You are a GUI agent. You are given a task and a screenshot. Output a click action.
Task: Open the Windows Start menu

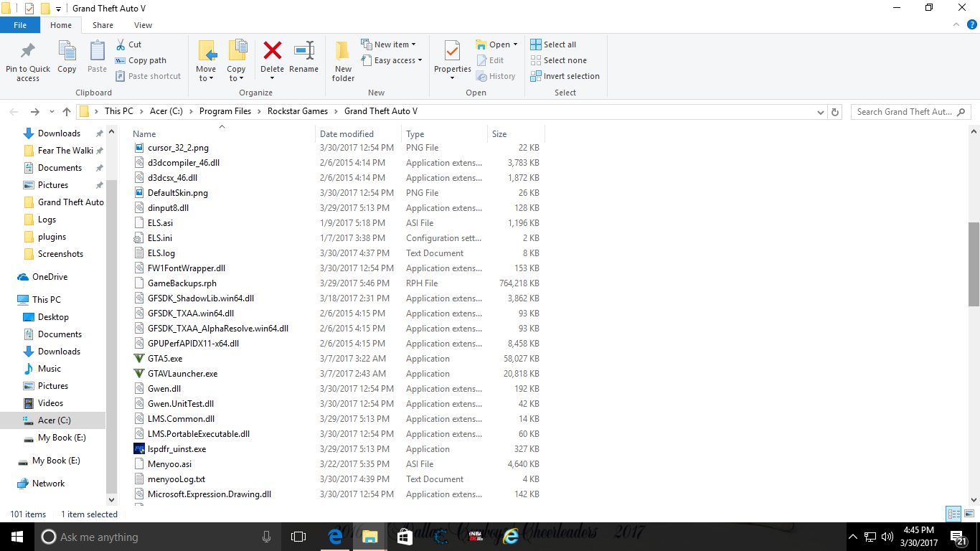point(17,537)
